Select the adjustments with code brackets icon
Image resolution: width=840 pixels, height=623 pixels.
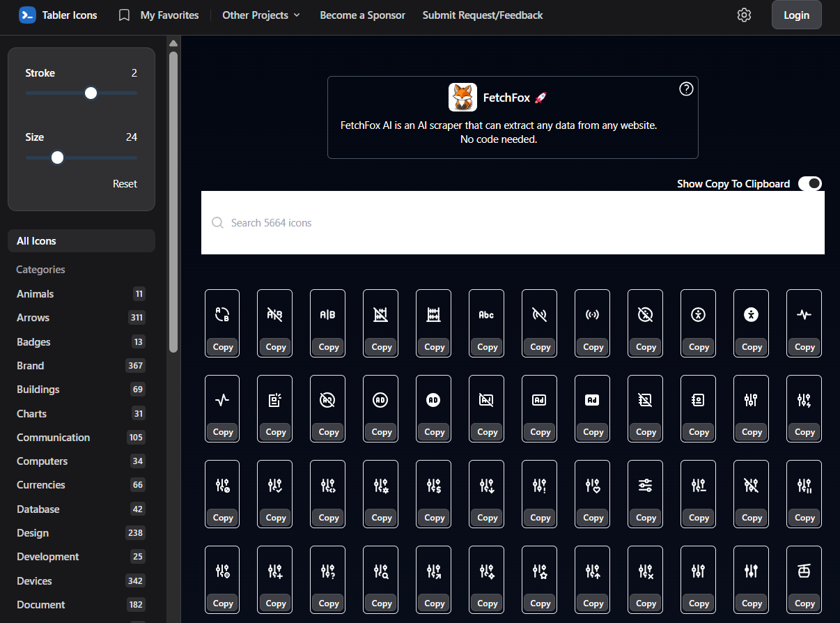click(328, 486)
